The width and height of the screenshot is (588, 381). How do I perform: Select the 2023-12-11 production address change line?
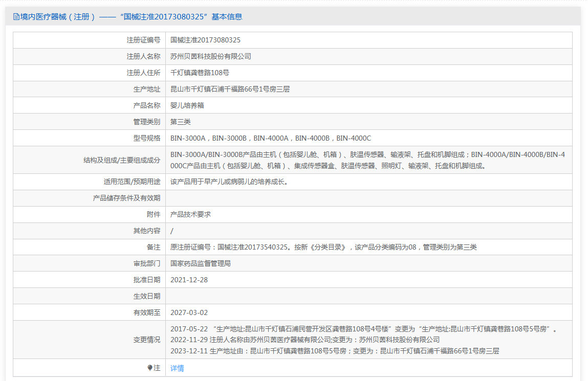[x=335, y=351]
